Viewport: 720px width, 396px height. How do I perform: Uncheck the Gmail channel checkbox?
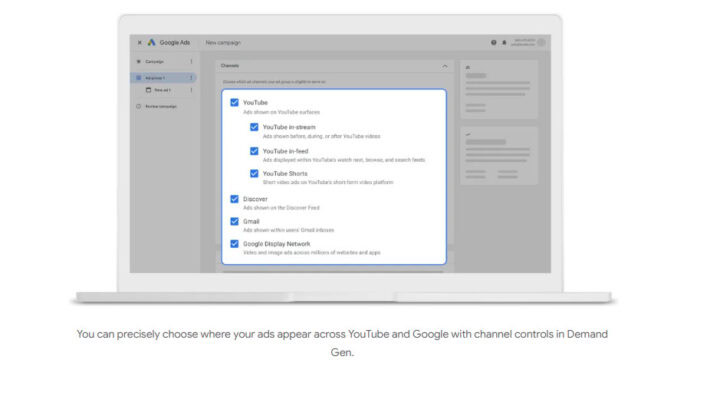point(235,221)
